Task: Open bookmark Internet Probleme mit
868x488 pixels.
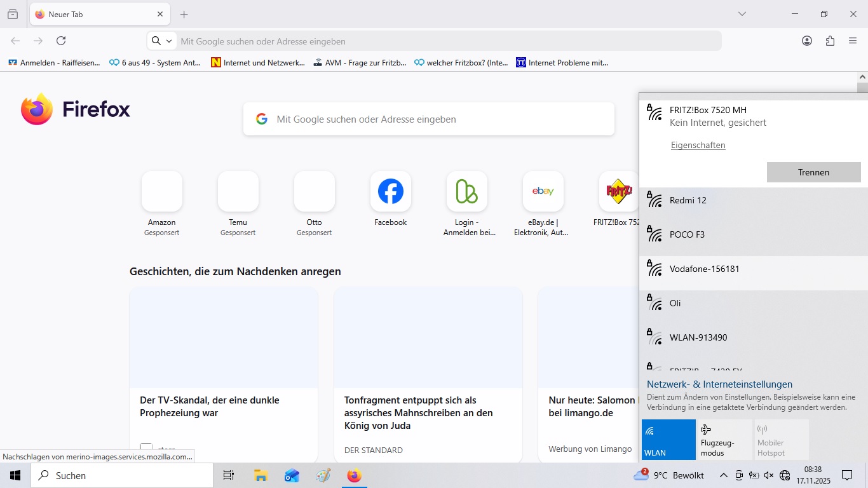Action: tap(562, 62)
